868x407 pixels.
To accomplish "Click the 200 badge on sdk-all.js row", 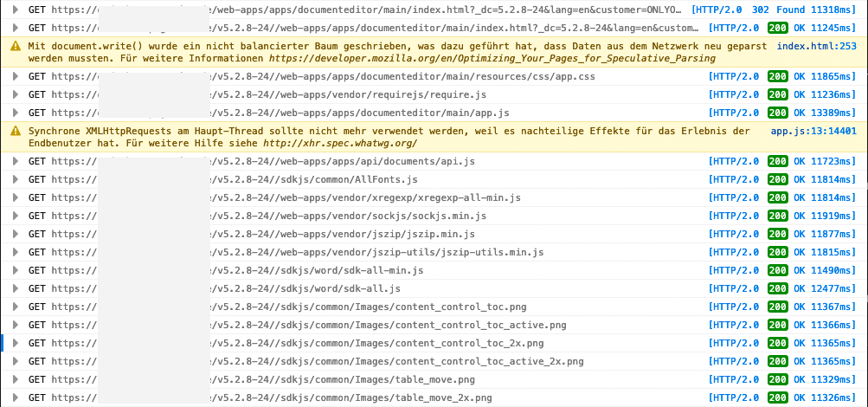I will click(778, 288).
